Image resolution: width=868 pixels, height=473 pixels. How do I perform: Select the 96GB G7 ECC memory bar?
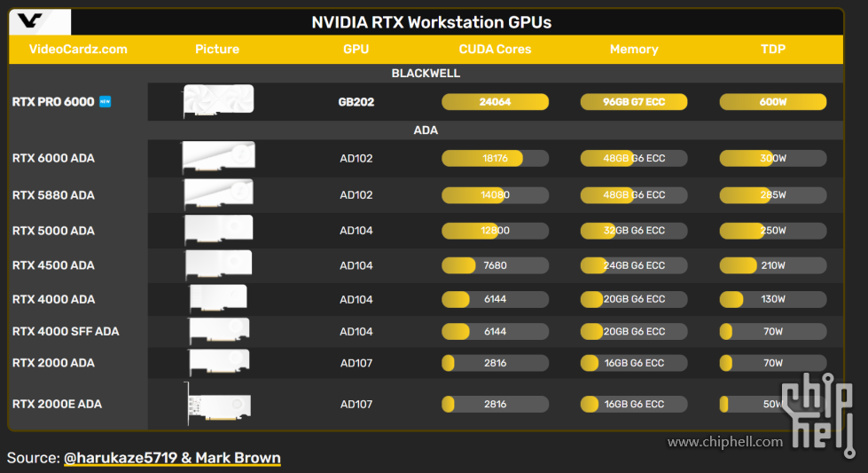(x=634, y=102)
